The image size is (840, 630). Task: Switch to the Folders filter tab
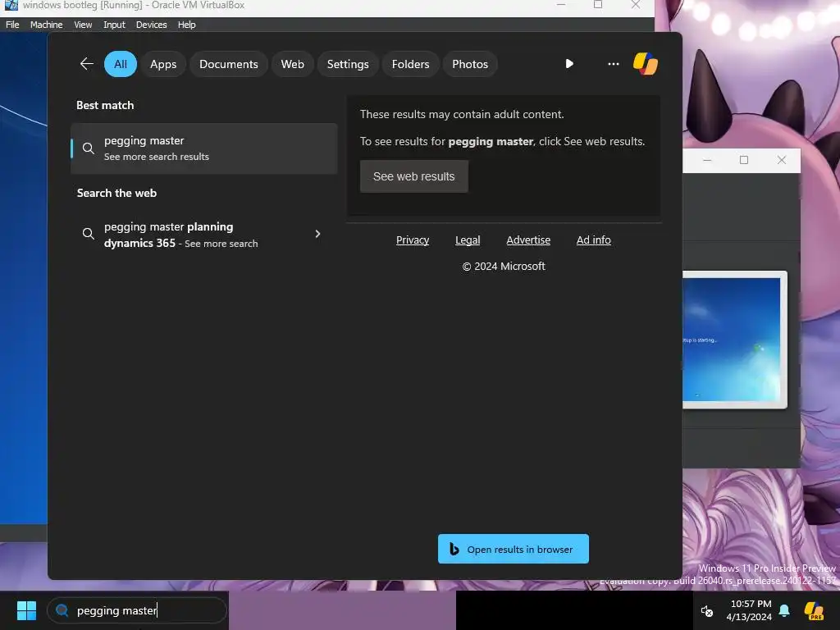pos(411,64)
